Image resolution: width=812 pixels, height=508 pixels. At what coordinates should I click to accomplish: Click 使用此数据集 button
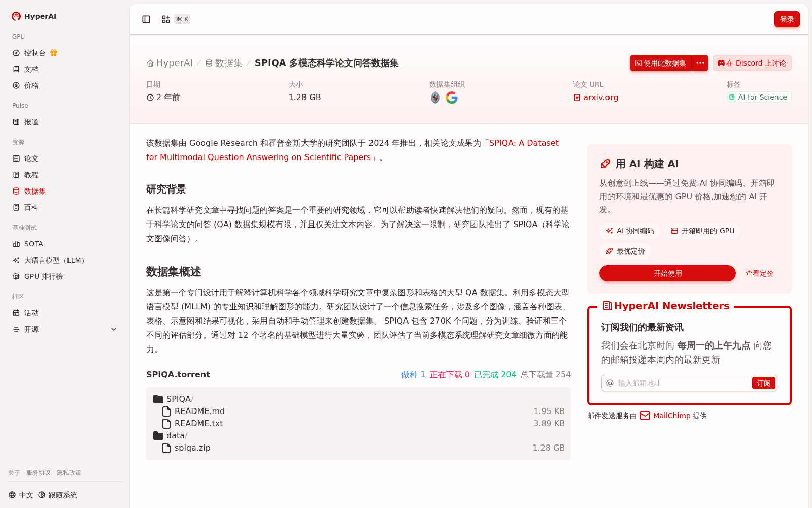[661, 63]
